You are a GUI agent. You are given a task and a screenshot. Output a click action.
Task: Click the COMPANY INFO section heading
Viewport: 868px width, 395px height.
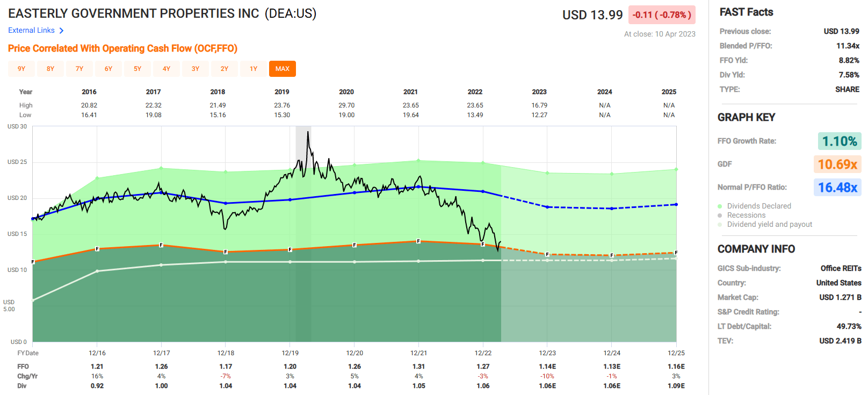756,249
